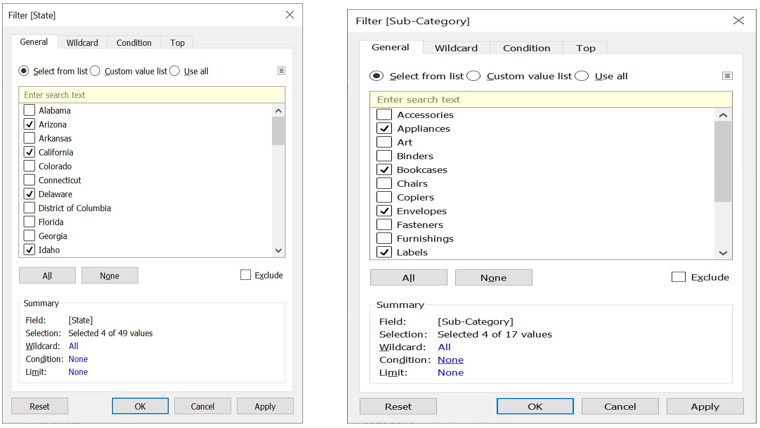This screenshot has width=760, height=428.
Task: Check the Binders checkbox
Action: coord(384,156)
